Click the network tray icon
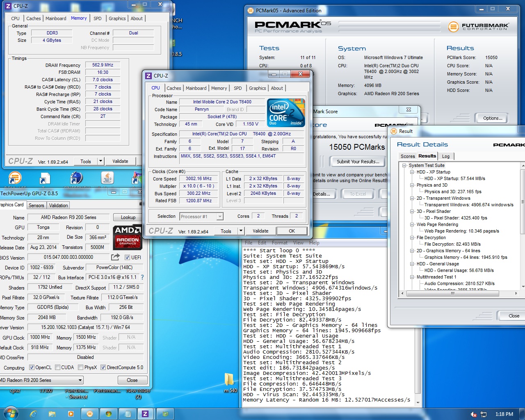The width and height of the screenshot is (525, 420). [x=484, y=414]
